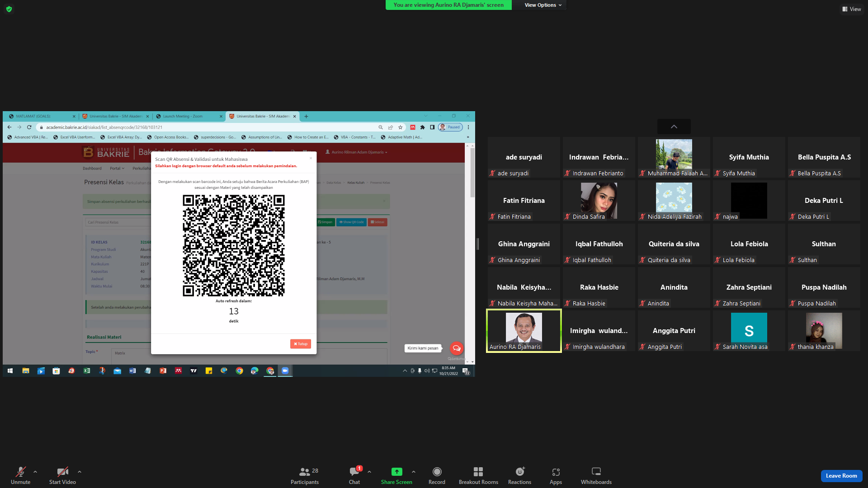This screenshot has width=868, height=488.
Task: Open File Explorer from the taskbar
Action: pos(26,371)
